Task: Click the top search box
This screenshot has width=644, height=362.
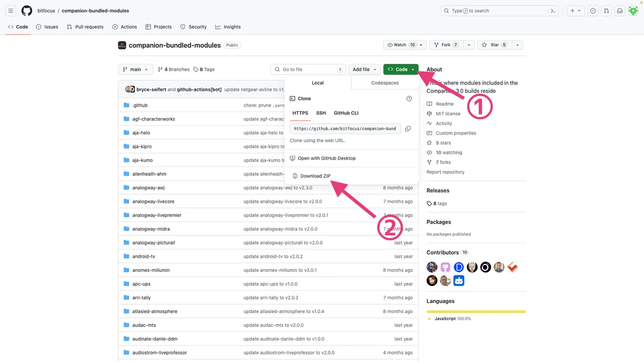Action: [500, 11]
